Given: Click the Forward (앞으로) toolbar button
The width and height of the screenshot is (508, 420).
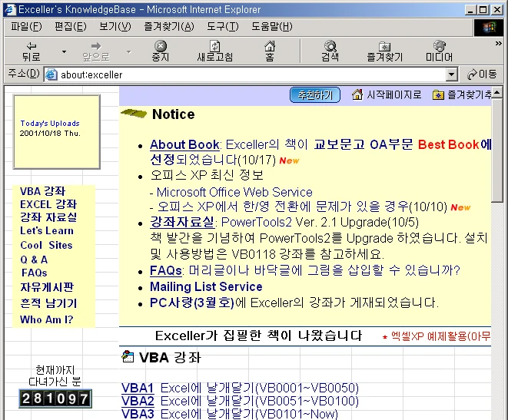Looking at the screenshot, I should tap(96, 51).
